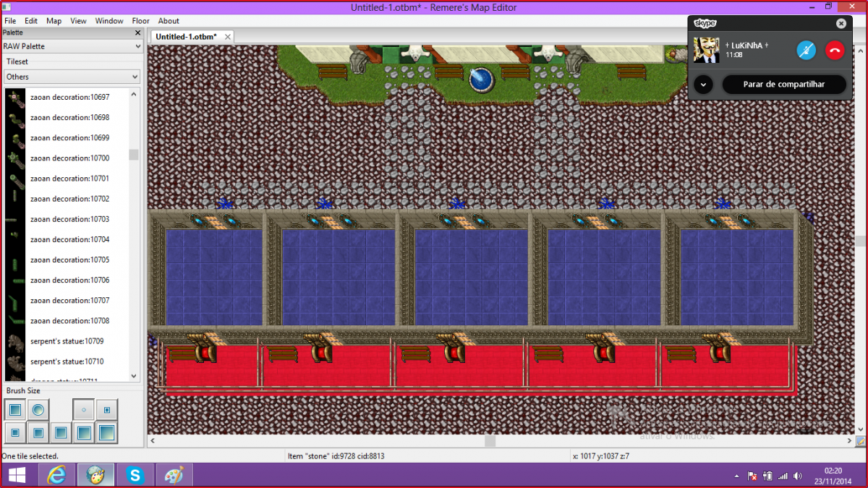Choose the second-smallest brush size button
This screenshot has width=868, height=488.
(107, 410)
